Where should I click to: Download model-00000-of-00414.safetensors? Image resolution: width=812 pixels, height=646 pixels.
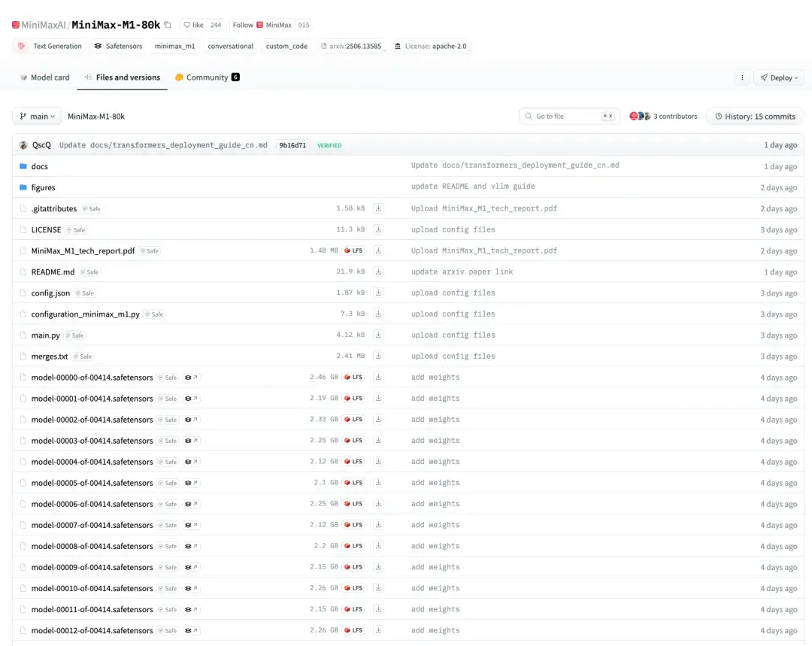[x=378, y=377]
